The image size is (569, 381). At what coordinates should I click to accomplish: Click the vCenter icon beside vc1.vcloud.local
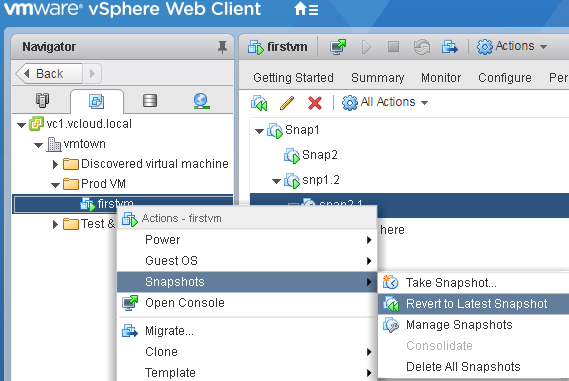(36, 124)
